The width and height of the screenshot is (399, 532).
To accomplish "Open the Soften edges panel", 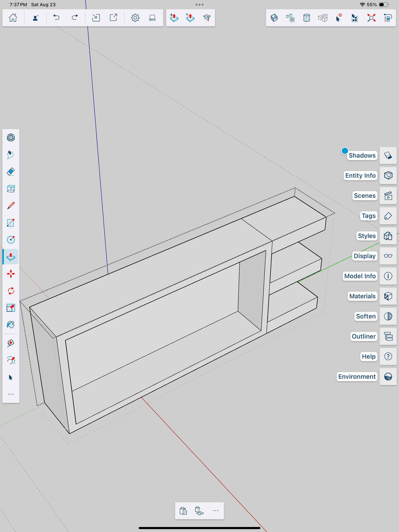I will click(x=388, y=316).
